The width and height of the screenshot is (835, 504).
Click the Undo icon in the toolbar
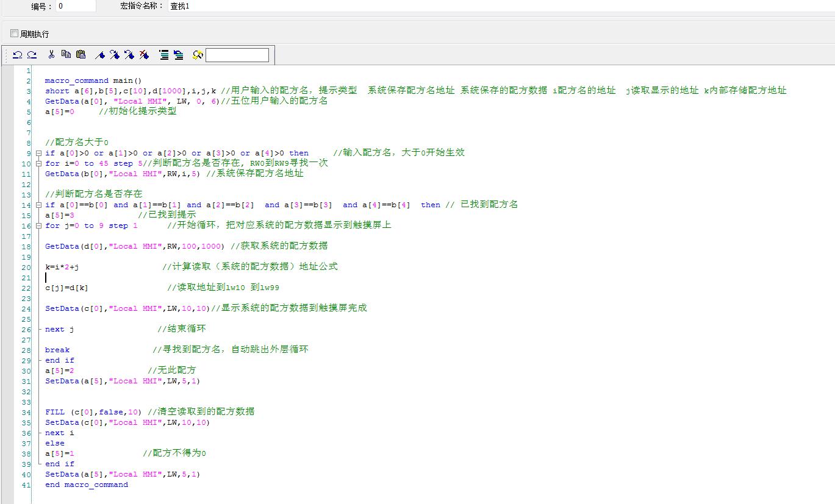pyautogui.click(x=18, y=55)
